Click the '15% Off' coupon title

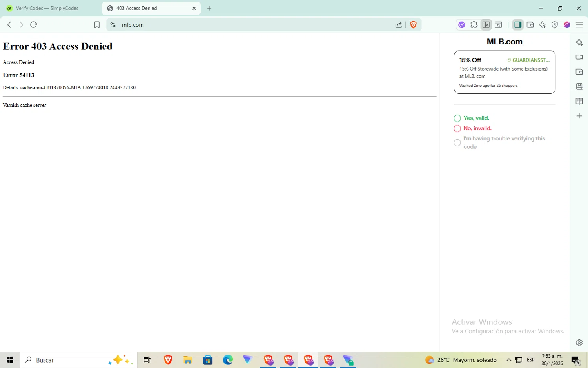coord(470,60)
